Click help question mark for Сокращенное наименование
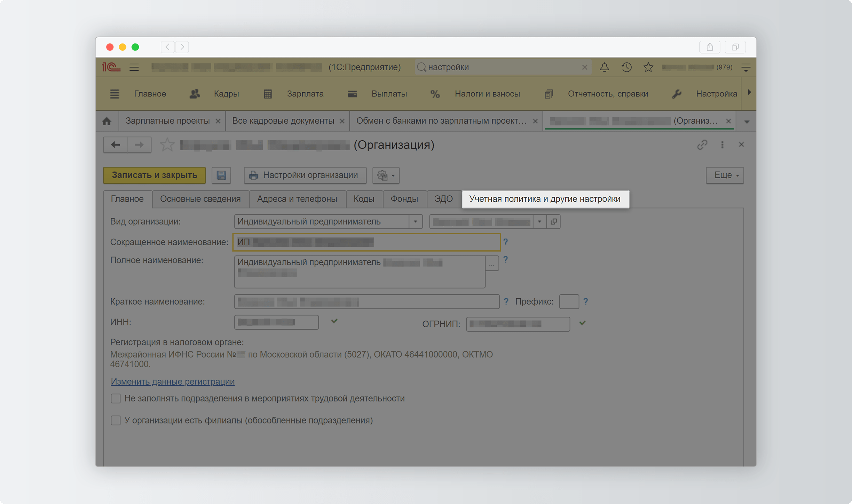852x504 pixels. (x=505, y=242)
